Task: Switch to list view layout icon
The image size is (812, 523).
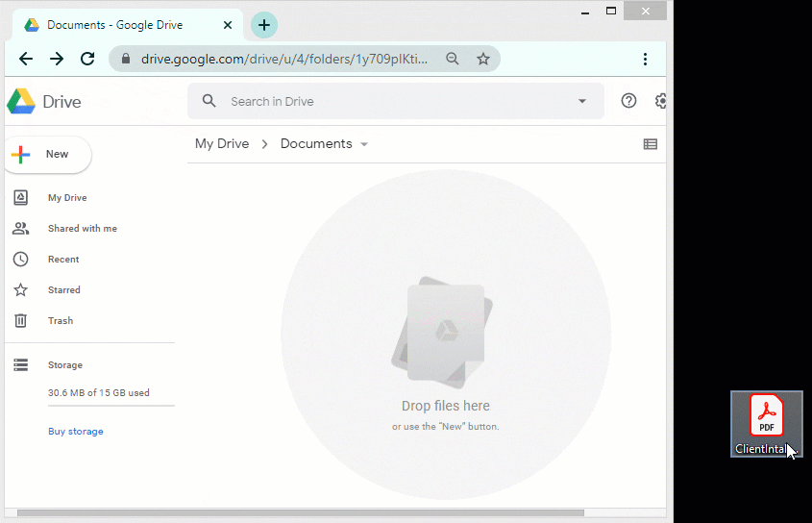Action: pos(651,144)
